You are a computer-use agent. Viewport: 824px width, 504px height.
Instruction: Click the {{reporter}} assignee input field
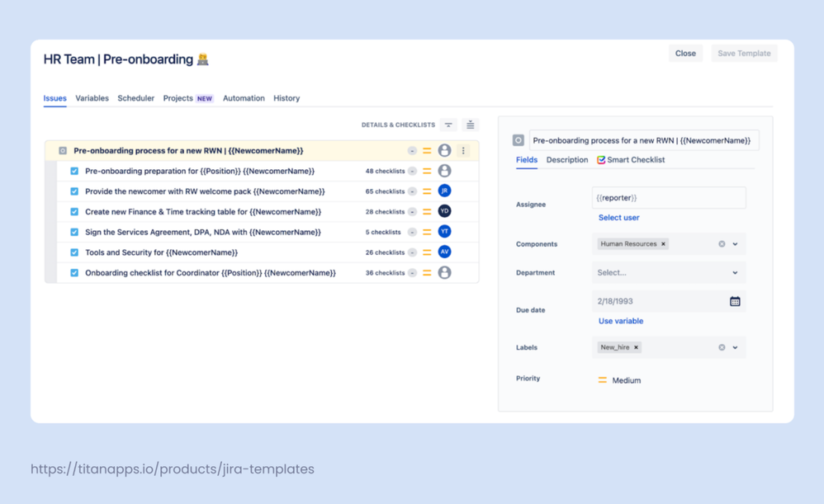669,197
